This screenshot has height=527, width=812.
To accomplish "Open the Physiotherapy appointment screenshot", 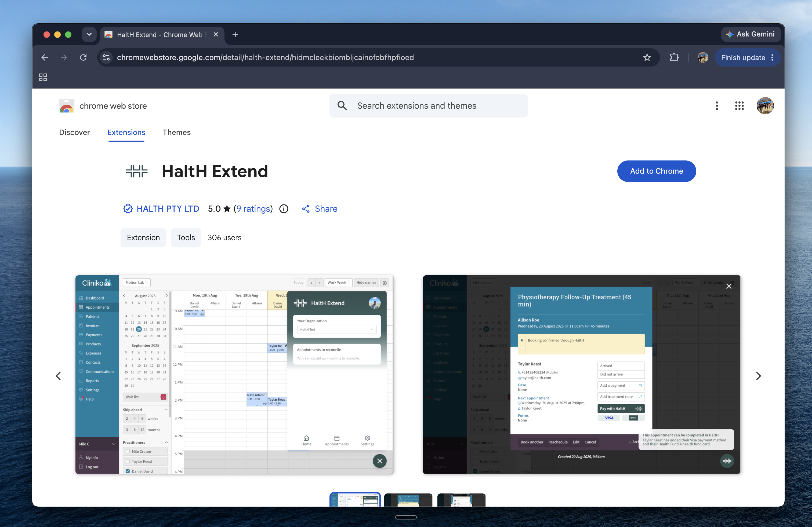I will 581,374.
